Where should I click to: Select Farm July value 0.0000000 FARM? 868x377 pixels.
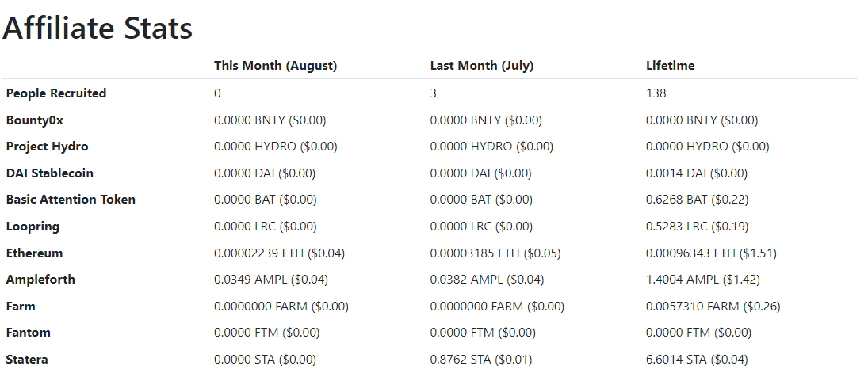coord(497,307)
